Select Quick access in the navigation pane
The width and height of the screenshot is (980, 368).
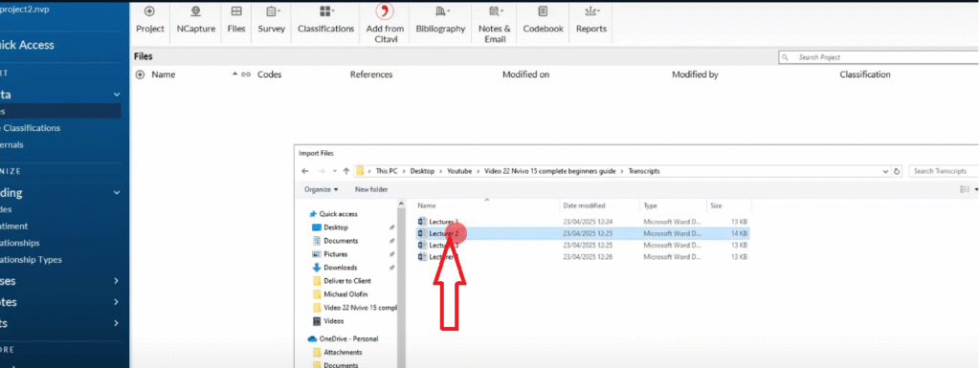pyautogui.click(x=338, y=214)
